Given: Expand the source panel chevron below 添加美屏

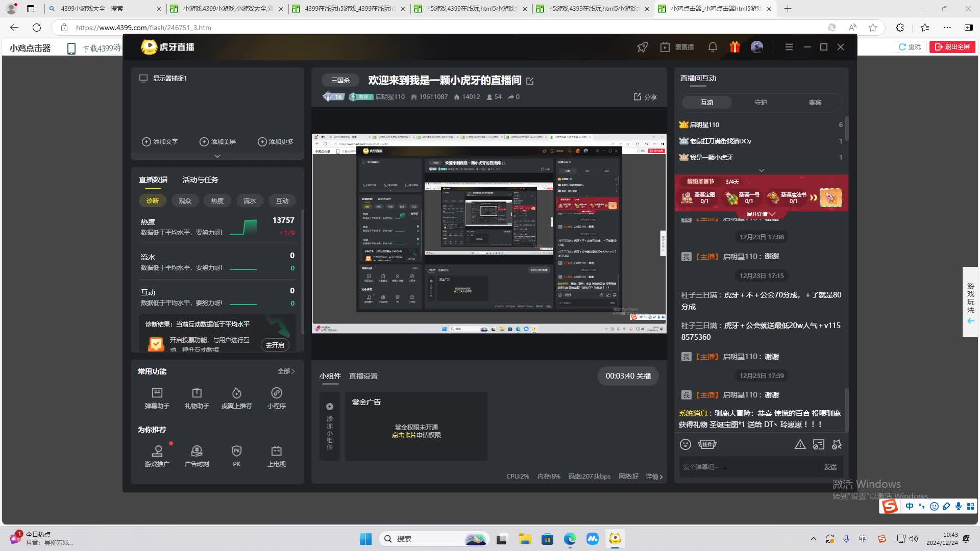Looking at the screenshot, I should coord(217,156).
